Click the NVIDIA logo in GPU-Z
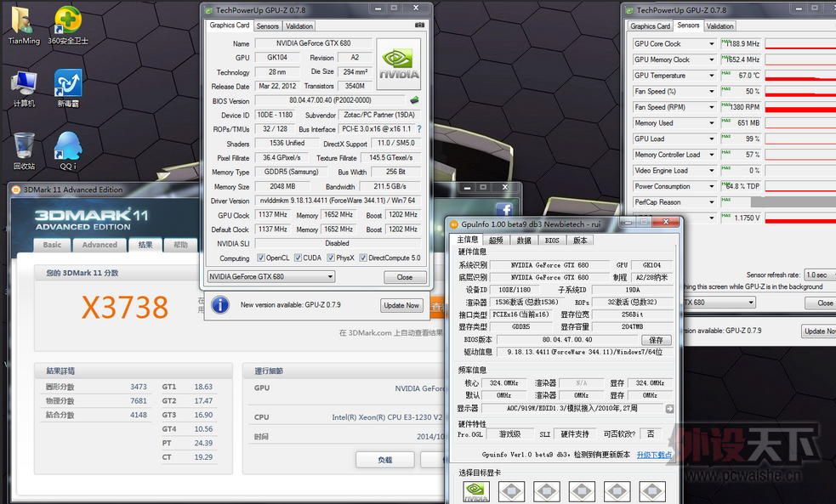Screen dimensions: 836x504 (x=398, y=64)
